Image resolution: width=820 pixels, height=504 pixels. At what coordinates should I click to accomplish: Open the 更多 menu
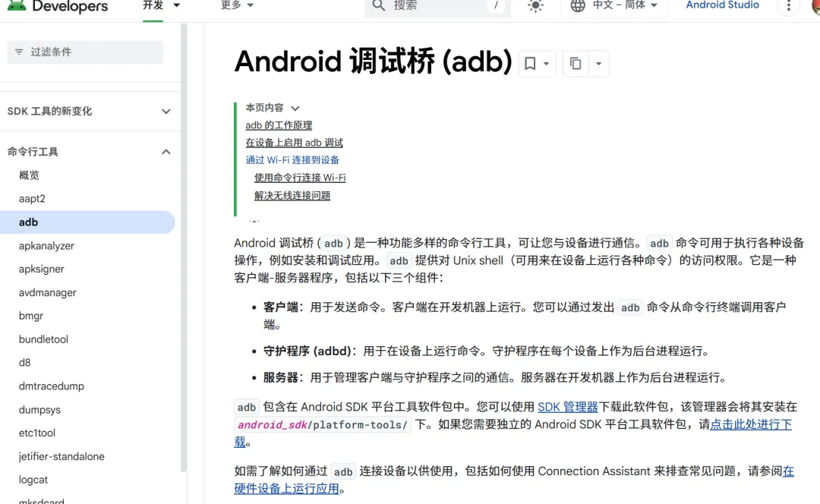(237, 5)
